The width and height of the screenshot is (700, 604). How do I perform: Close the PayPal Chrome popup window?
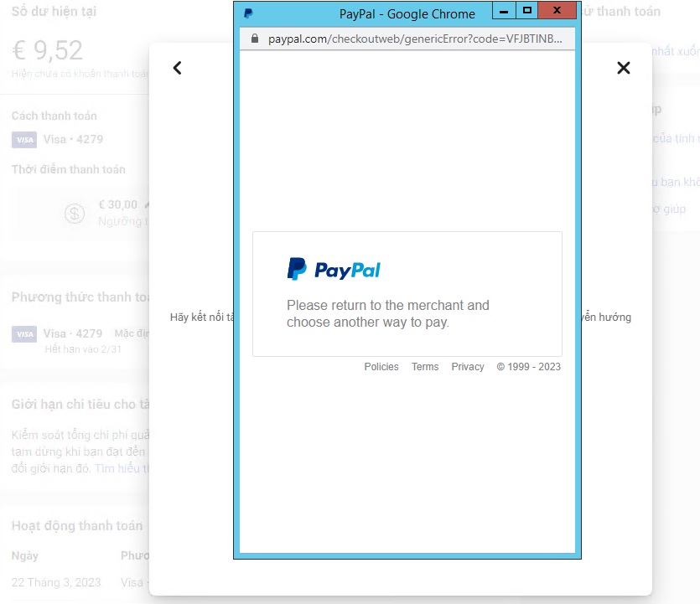(557, 11)
